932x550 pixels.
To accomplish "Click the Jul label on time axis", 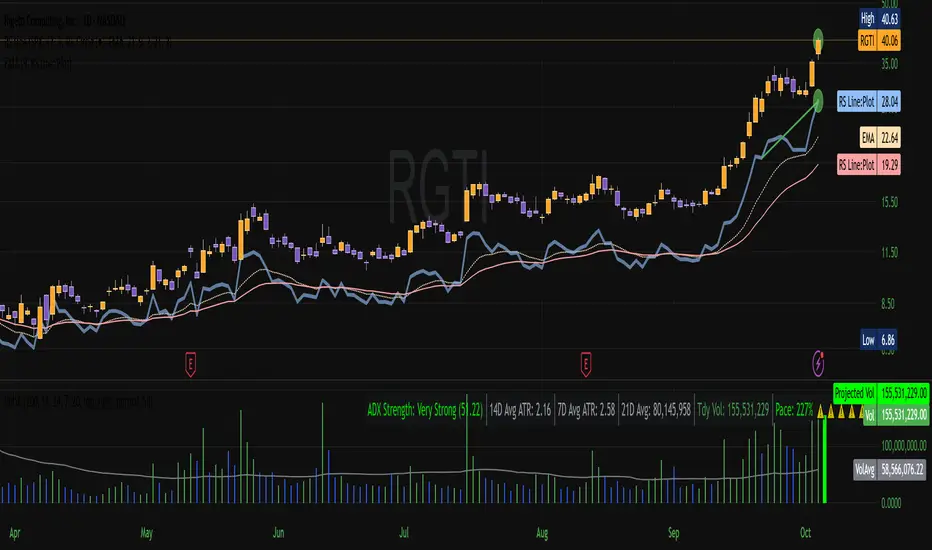I will pyautogui.click(x=404, y=533).
